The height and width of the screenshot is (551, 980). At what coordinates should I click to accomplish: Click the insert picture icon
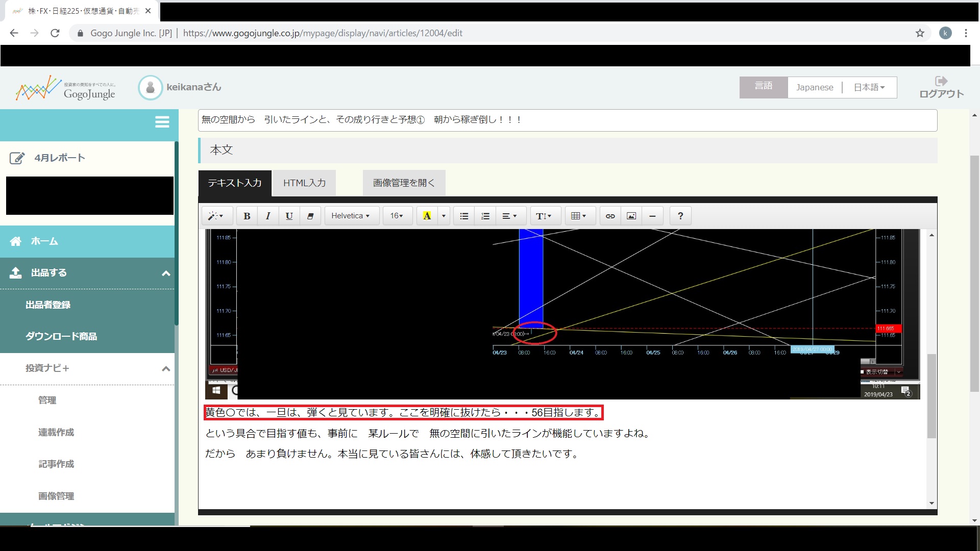point(631,216)
